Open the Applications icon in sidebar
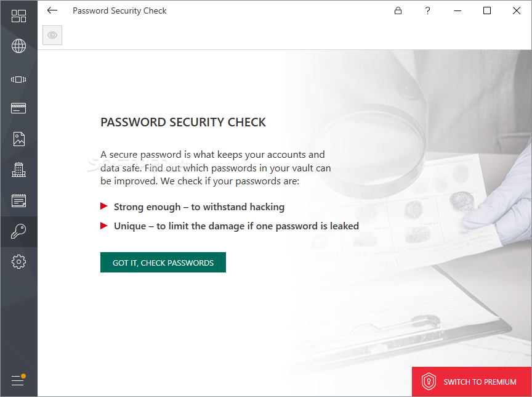 click(x=18, y=80)
